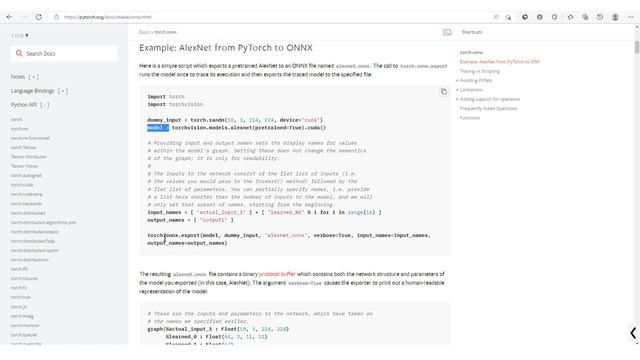The height and width of the screenshot is (360, 640).
Task: Open the shopping icon in address bar
Action: (x=508, y=17)
